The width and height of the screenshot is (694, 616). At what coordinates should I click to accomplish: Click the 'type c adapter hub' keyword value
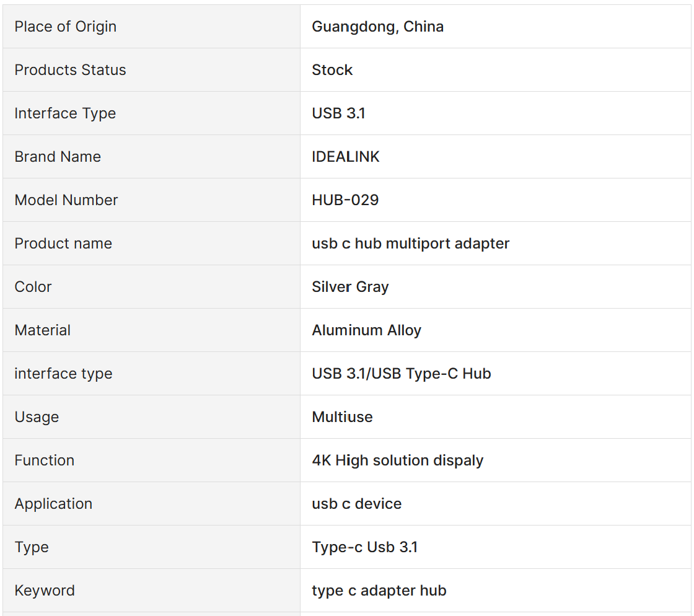coord(379,591)
